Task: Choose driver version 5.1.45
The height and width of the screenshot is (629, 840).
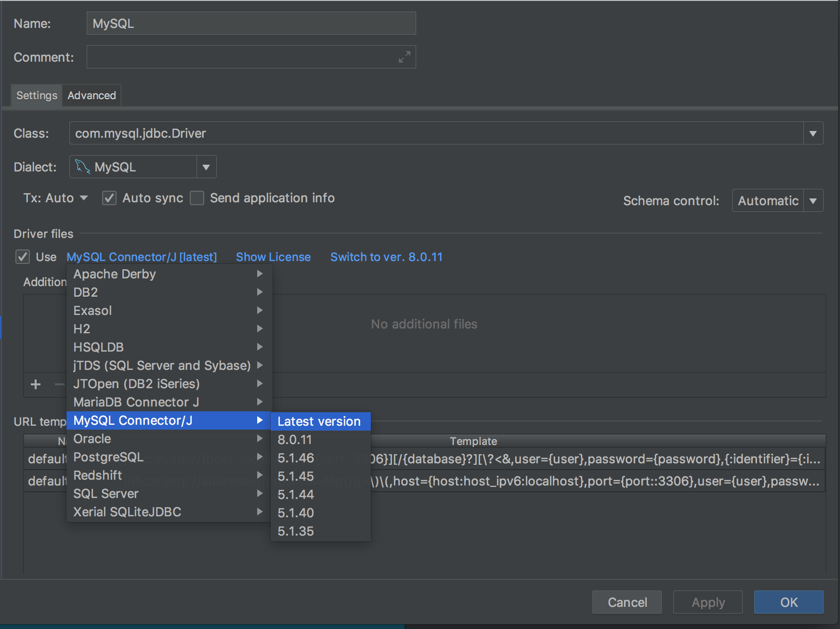Action: tap(321, 476)
